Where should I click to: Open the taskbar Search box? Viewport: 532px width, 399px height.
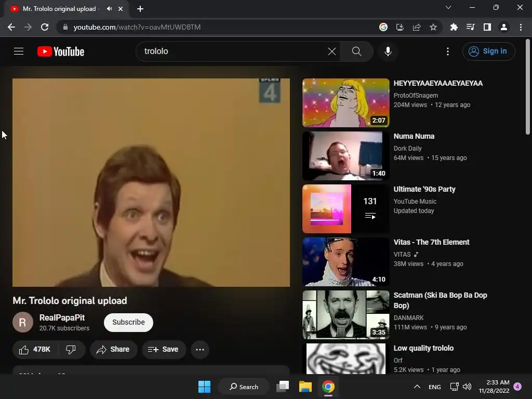(244, 387)
